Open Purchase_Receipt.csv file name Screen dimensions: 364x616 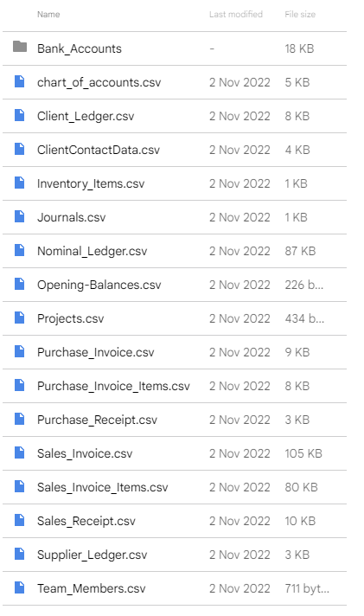97,420
